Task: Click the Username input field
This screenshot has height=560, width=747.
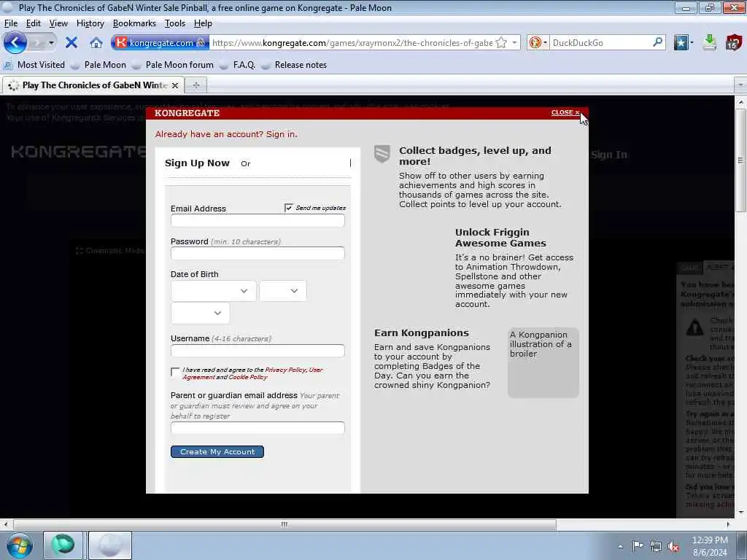Action: (x=258, y=351)
